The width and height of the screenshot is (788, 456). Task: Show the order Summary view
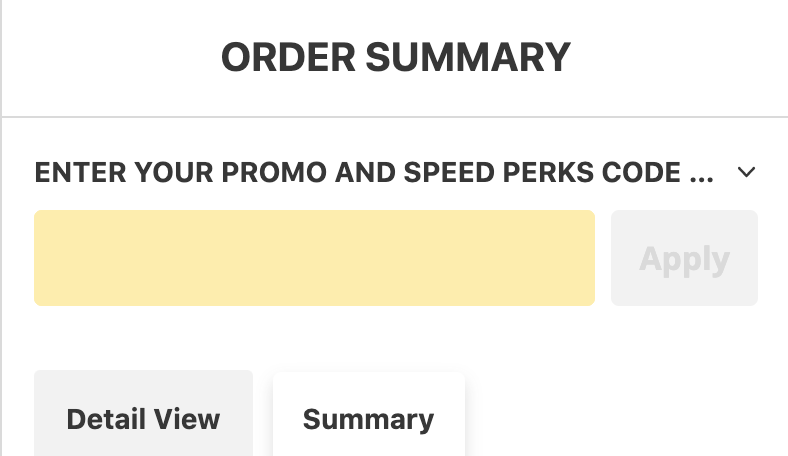[x=368, y=417]
